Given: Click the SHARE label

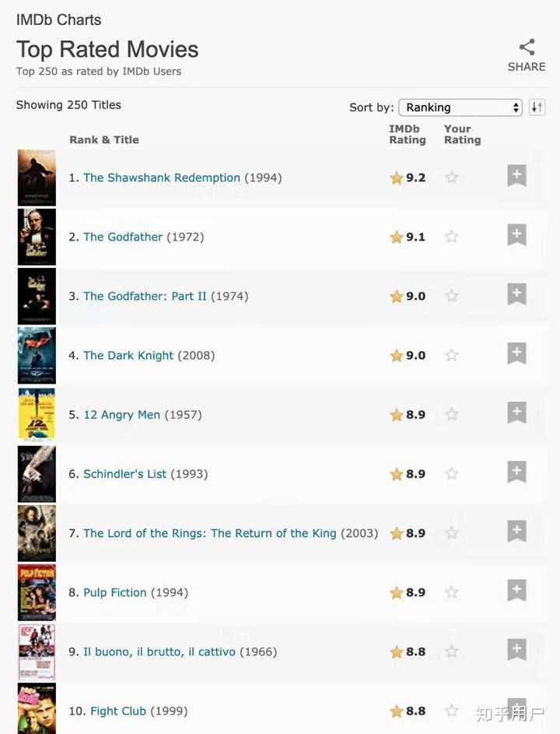Looking at the screenshot, I should tap(527, 67).
